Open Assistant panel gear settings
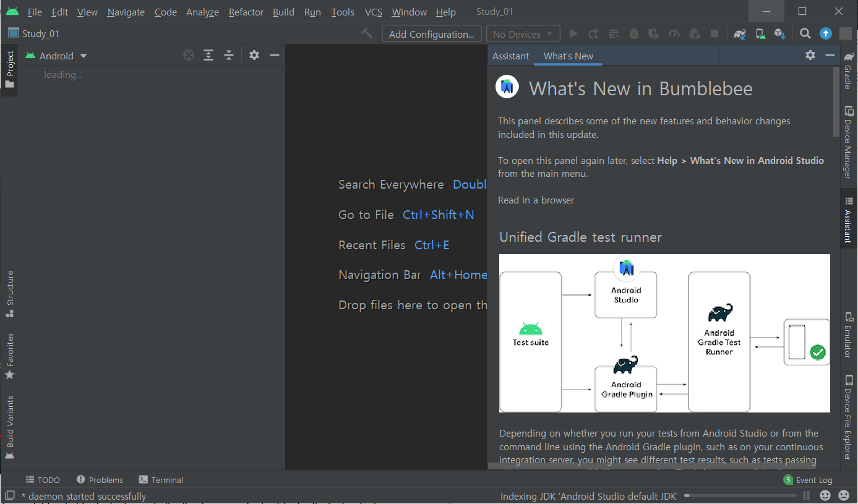This screenshot has width=858, height=504. coord(810,56)
